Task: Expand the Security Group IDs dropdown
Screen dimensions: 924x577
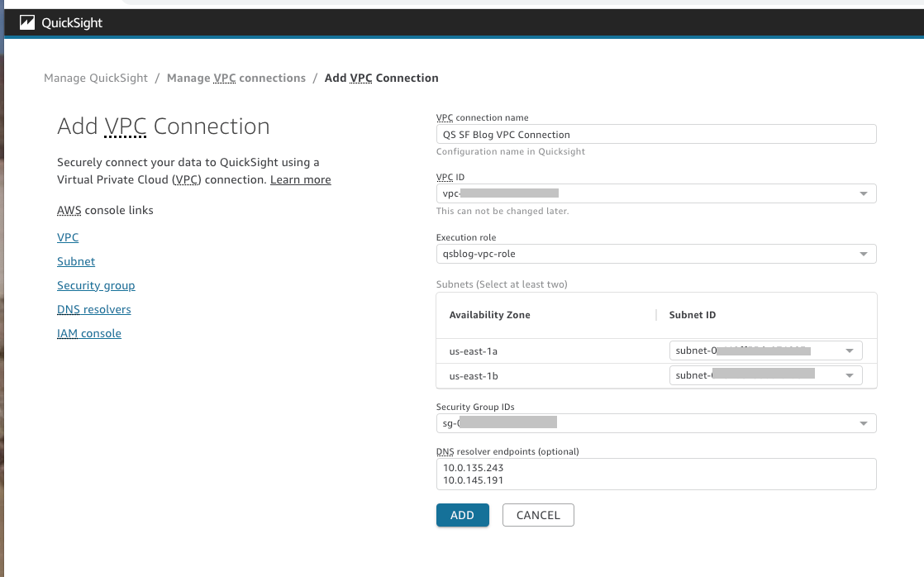Action: [656, 423]
